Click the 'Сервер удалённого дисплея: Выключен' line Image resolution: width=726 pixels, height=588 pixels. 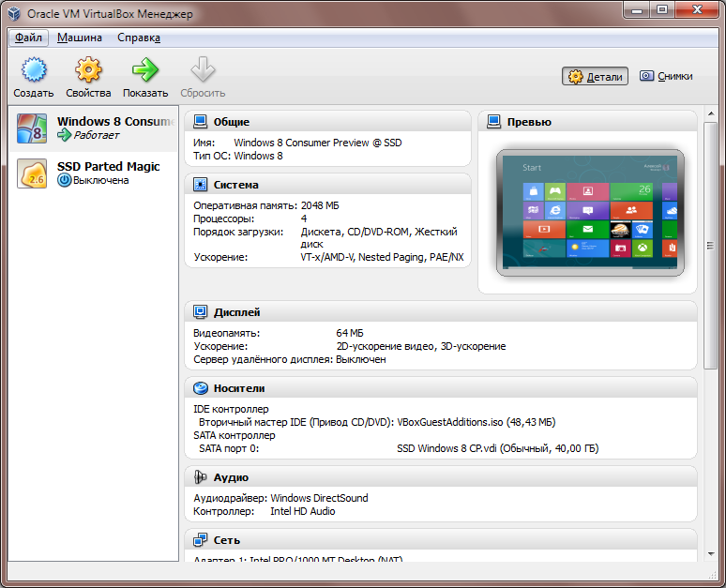pyautogui.click(x=290, y=359)
